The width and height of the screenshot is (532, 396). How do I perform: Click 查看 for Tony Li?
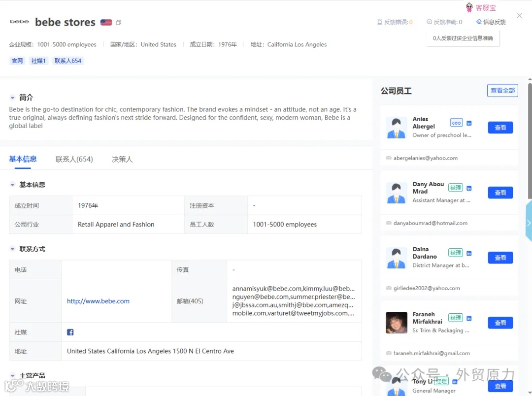click(x=500, y=386)
